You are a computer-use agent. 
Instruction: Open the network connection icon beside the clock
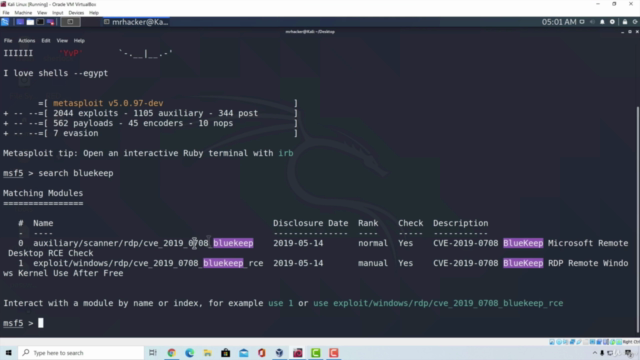(x=582, y=22)
